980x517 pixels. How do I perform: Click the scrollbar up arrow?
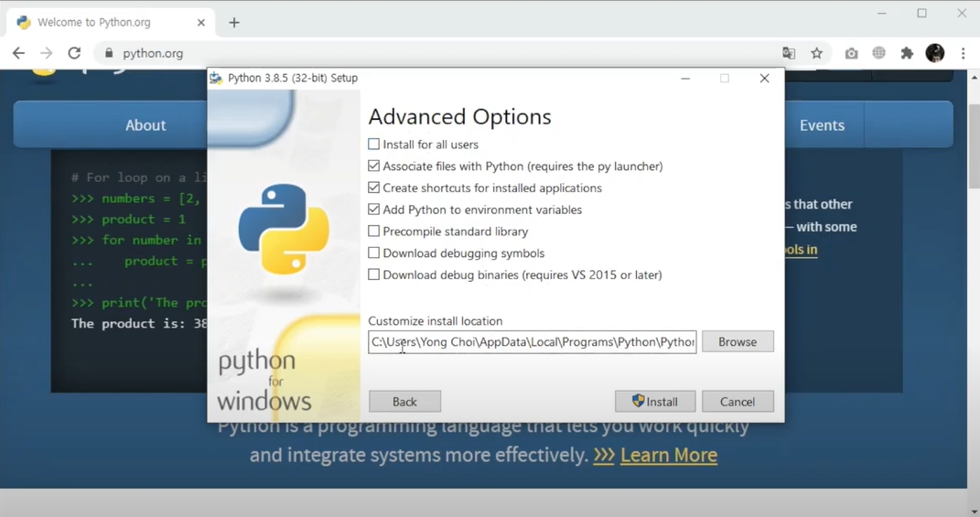pos(974,78)
